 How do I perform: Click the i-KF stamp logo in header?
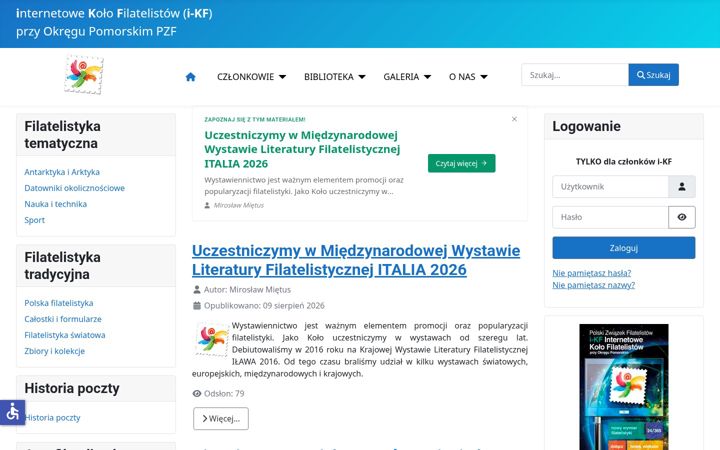click(84, 75)
